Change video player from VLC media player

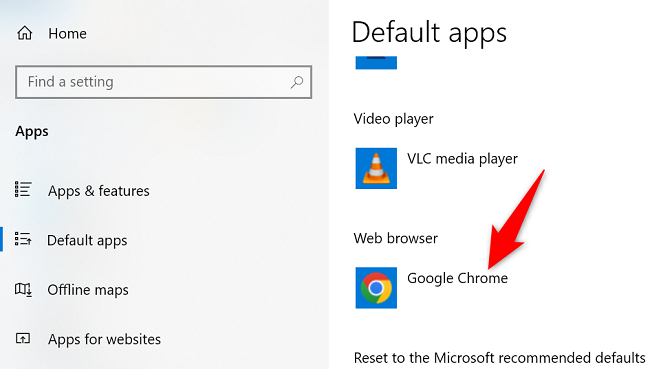pyautogui.click(x=462, y=159)
